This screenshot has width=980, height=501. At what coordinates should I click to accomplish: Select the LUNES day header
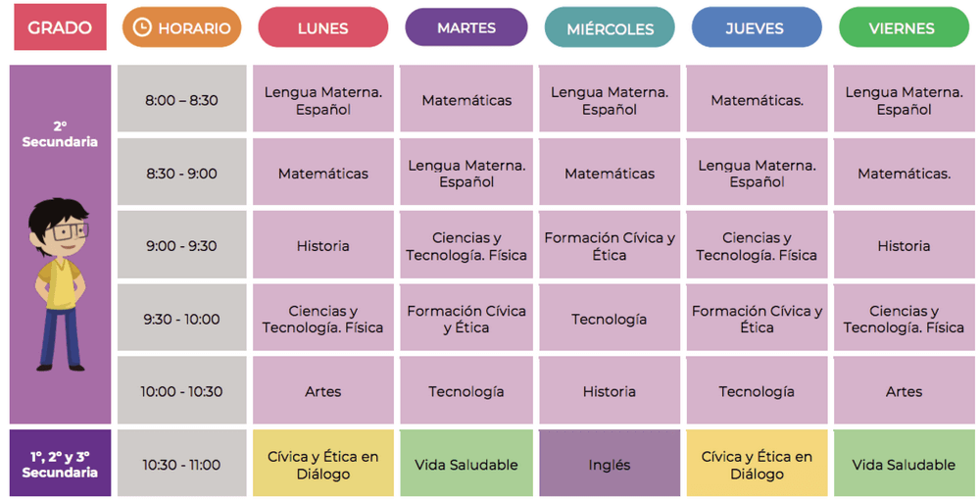point(322,28)
